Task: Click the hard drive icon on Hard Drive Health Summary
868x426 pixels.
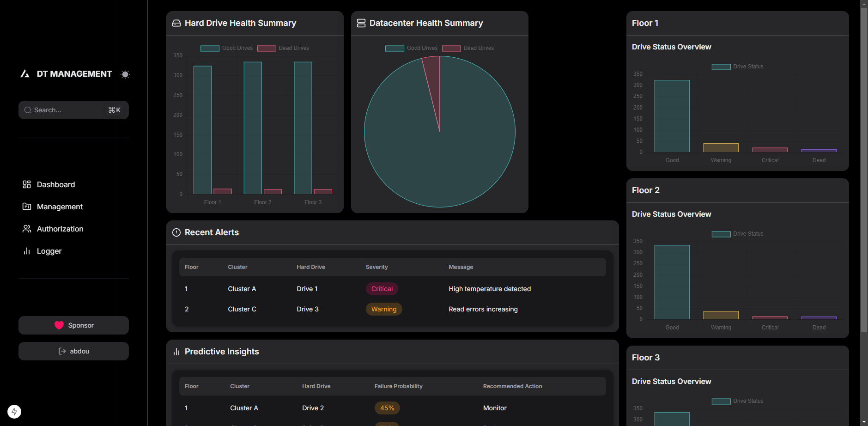Action: (x=176, y=23)
